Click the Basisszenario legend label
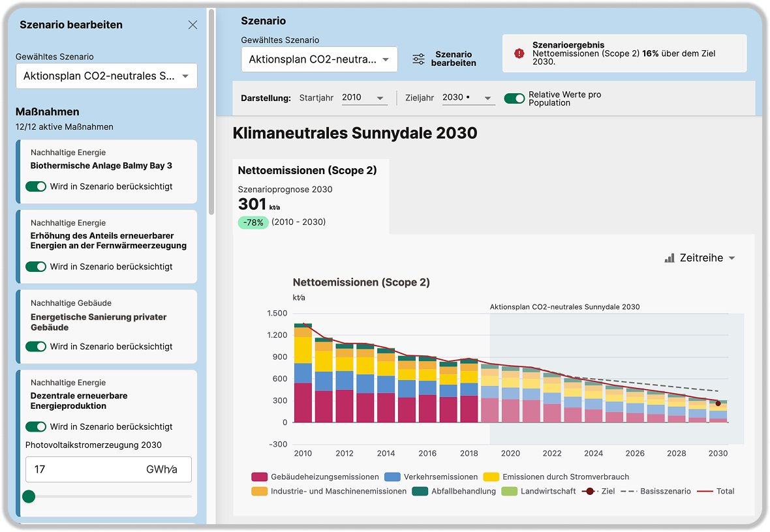770x532 pixels. point(666,492)
